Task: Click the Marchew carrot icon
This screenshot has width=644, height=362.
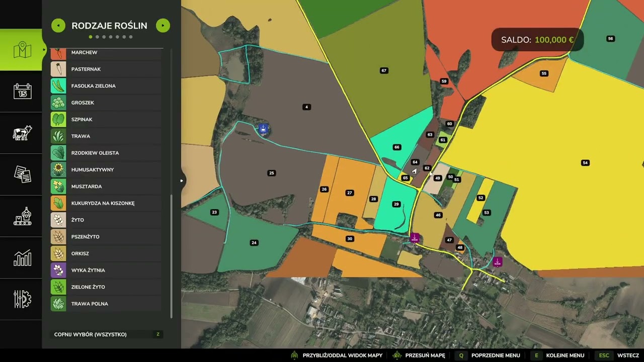Action: point(58,53)
